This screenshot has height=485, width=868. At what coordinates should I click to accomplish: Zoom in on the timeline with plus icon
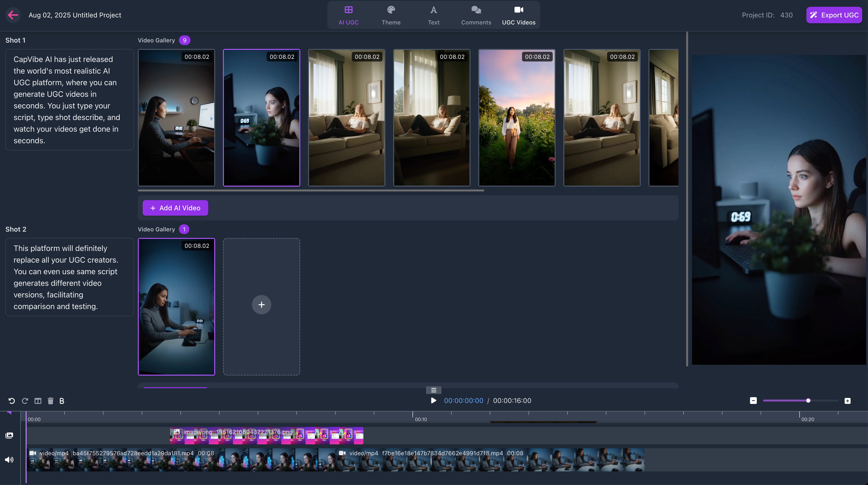tap(848, 401)
